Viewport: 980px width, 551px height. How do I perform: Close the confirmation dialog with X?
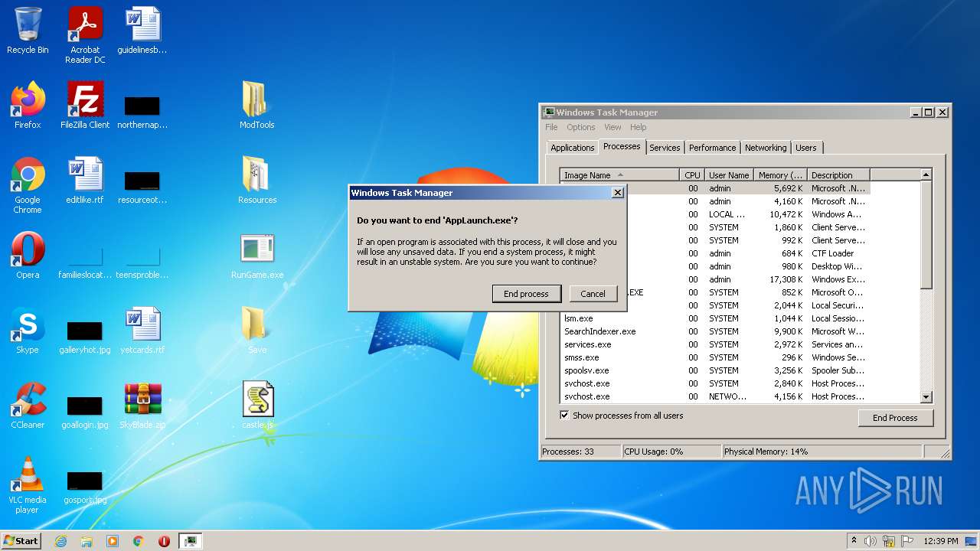tap(617, 193)
